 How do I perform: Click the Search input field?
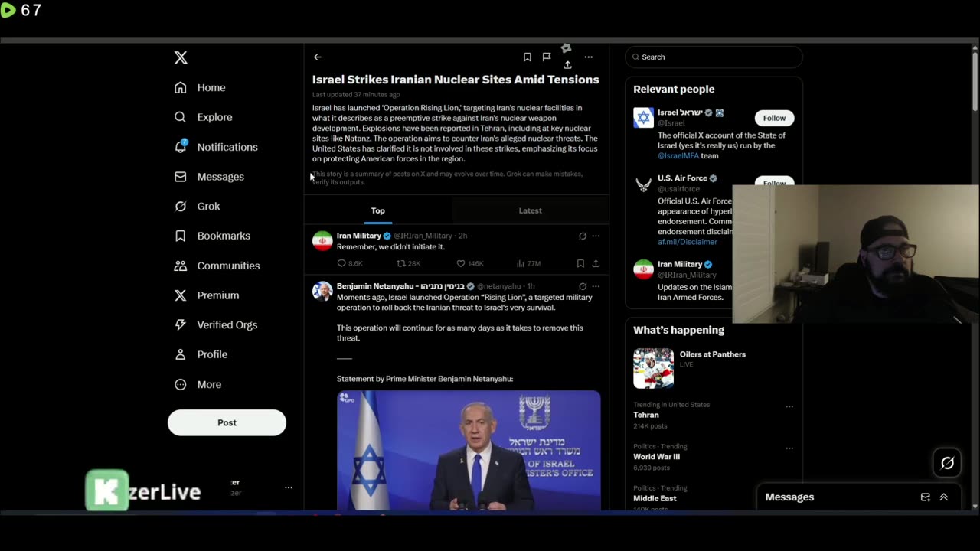[714, 57]
